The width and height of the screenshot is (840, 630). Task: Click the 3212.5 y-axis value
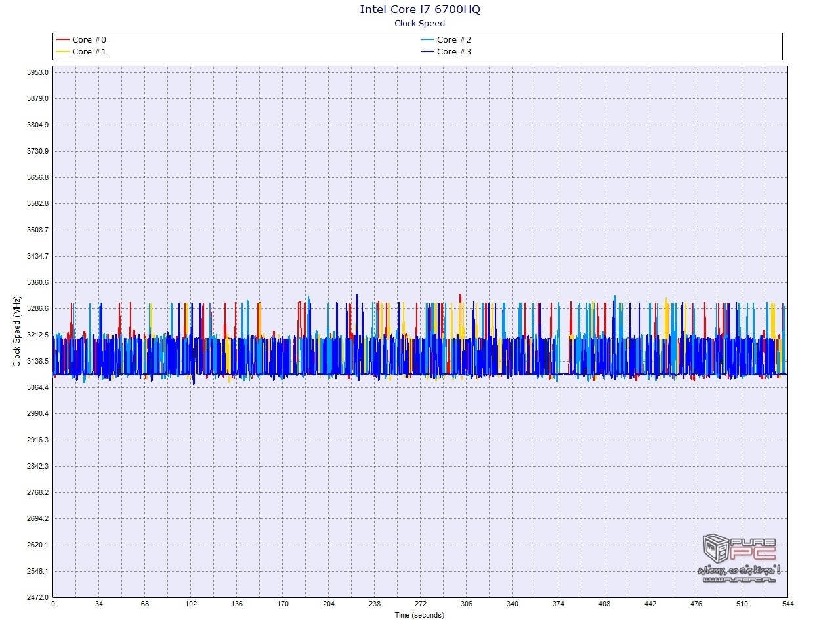[x=37, y=335]
